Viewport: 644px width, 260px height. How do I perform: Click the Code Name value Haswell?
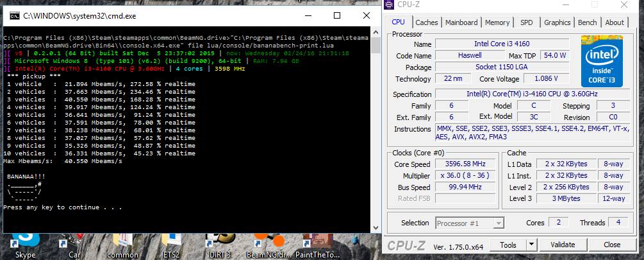click(470, 55)
